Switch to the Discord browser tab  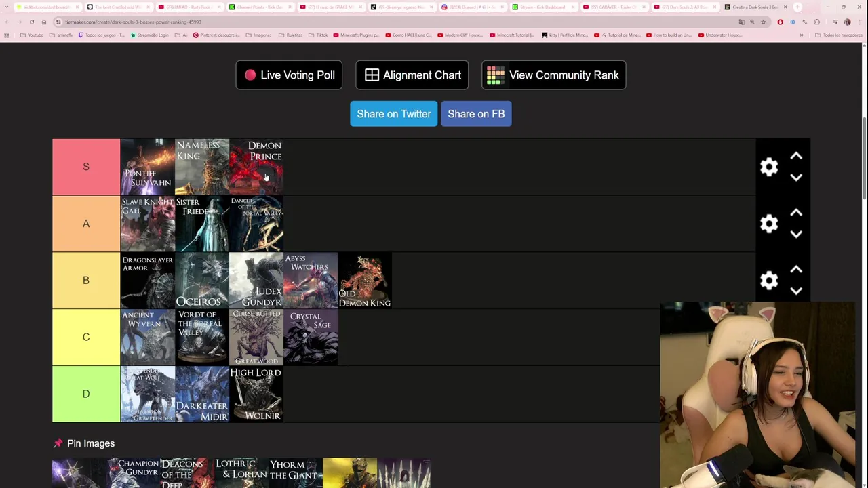click(473, 7)
